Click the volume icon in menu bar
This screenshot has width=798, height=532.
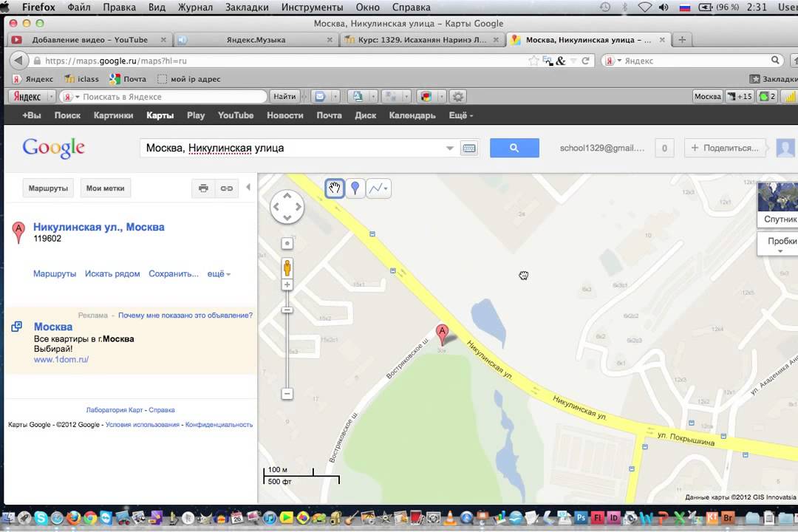point(664,7)
